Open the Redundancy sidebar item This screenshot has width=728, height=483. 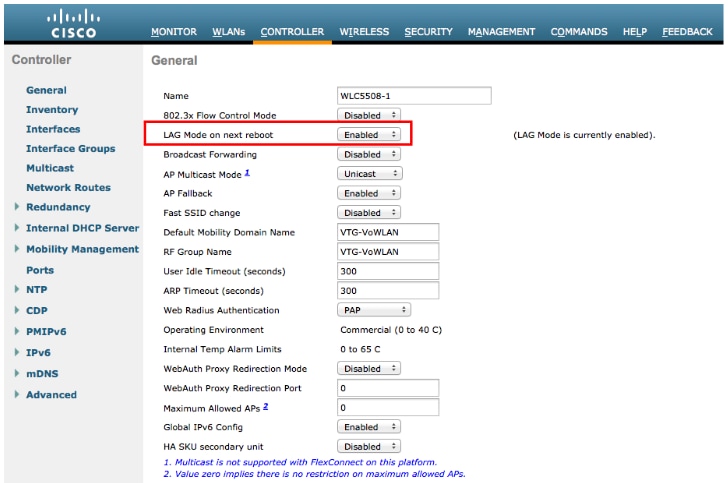[x=58, y=207]
